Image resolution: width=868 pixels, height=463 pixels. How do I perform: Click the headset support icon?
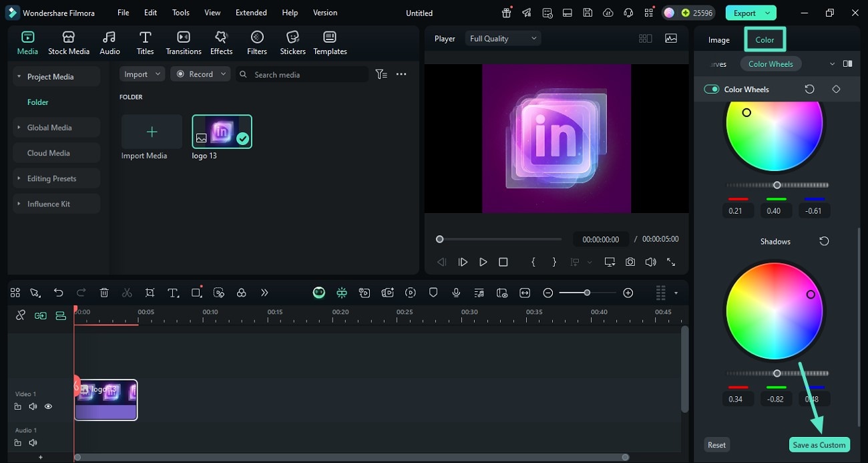(628, 13)
